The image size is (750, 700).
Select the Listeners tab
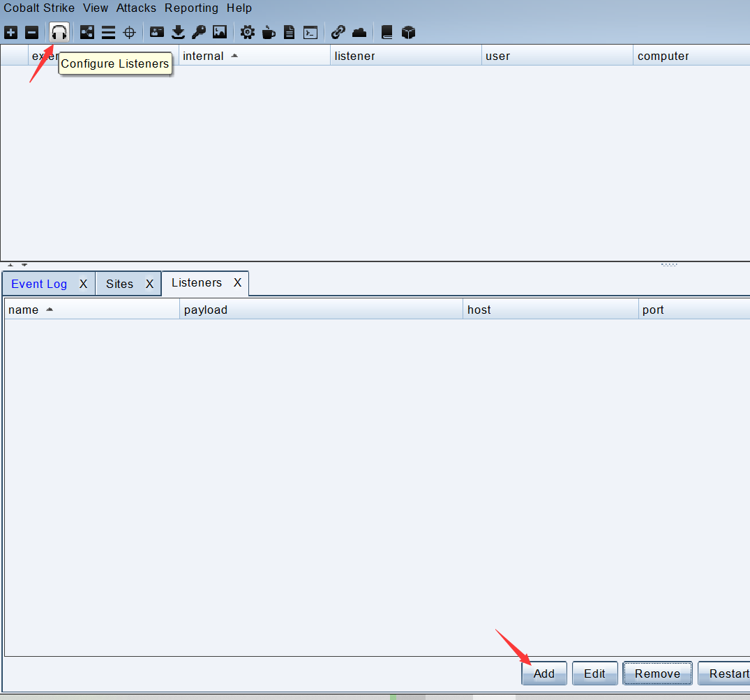click(x=197, y=282)
